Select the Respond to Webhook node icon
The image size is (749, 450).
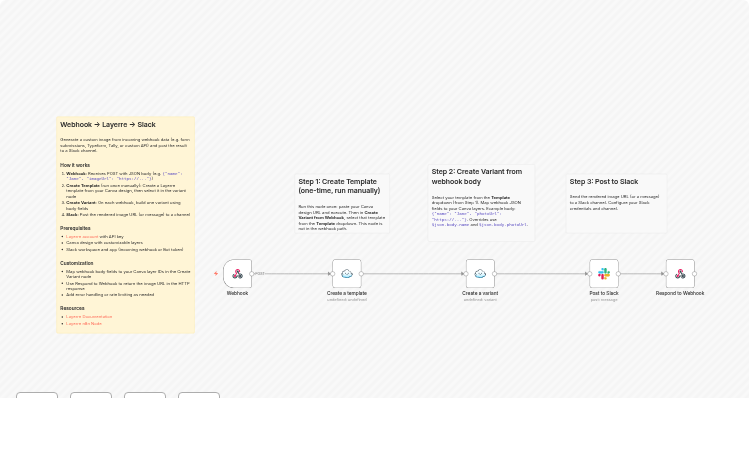coord(680,274)
